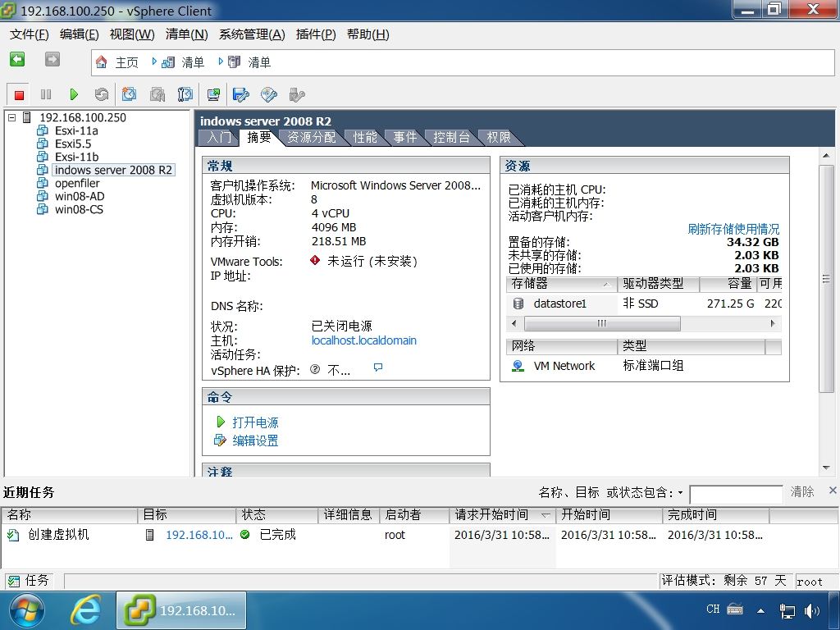This screenshot has height=630, width=840.
Task: Open Internet Explorer from the taskbar
Action: click(x=87, y=609)
